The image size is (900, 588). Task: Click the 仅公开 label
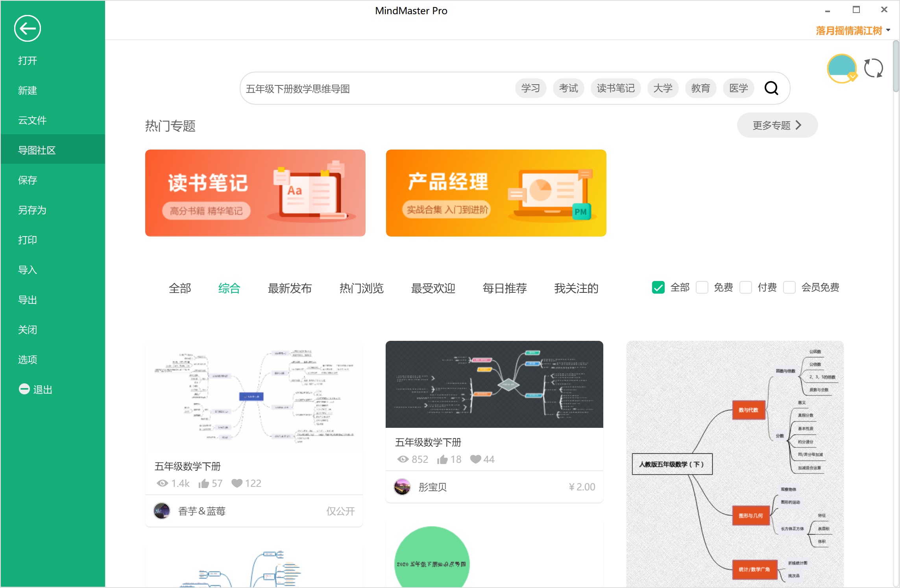coord(341,511)
